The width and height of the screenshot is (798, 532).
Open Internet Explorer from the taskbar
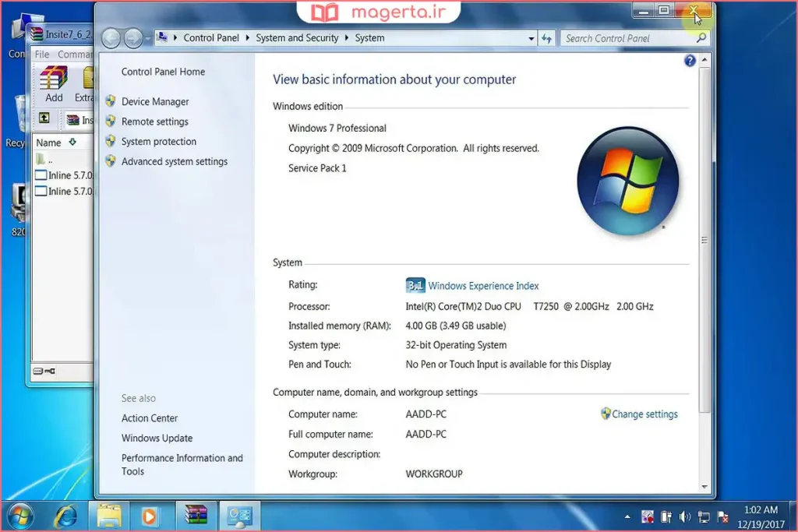click(x=65, y=516)
